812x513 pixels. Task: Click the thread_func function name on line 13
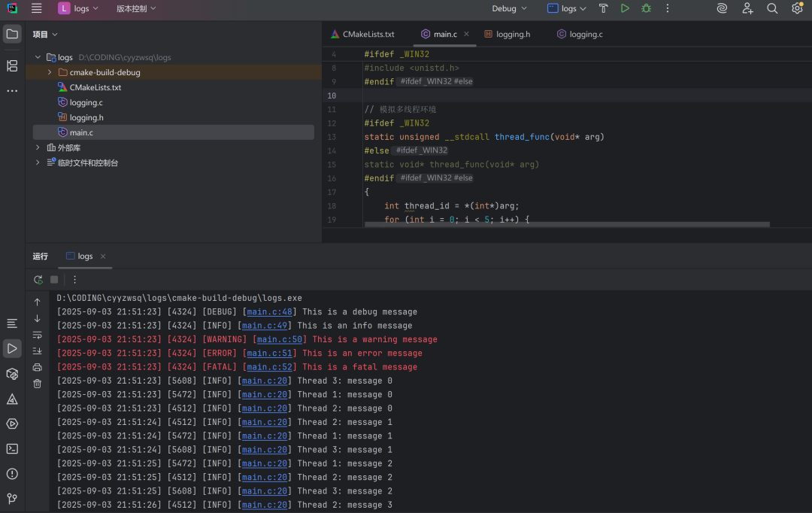[x=522, y=137]
